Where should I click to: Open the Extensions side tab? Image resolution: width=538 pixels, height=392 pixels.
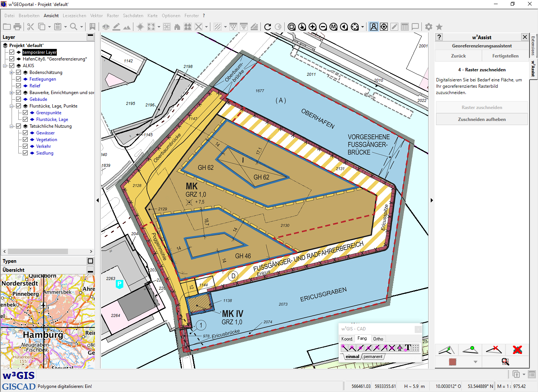pyautogui.click(x=533, y=46)
